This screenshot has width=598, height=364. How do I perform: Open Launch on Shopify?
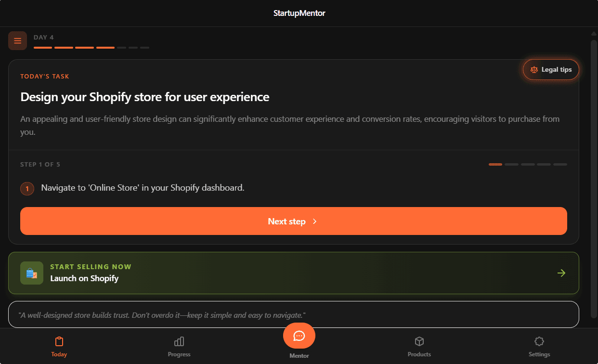click(294, 273)
